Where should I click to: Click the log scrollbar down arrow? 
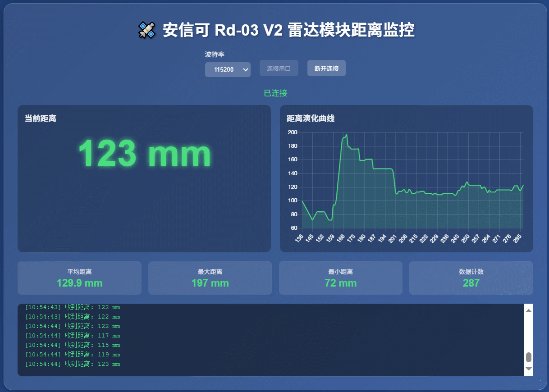529,369
